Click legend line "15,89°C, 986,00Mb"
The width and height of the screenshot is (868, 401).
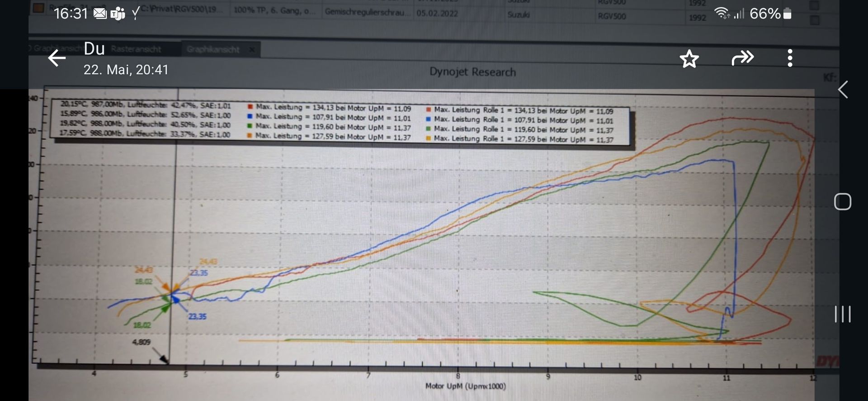click(x=146, y=115)
